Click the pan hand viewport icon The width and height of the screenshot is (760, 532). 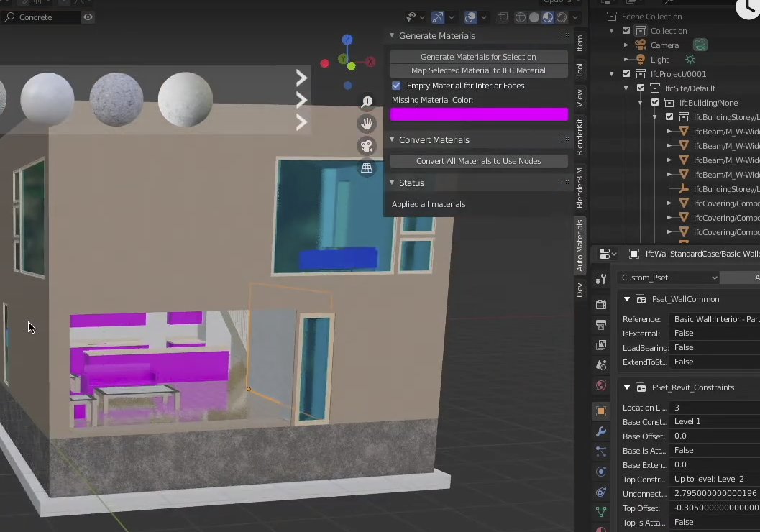point(367,124)
